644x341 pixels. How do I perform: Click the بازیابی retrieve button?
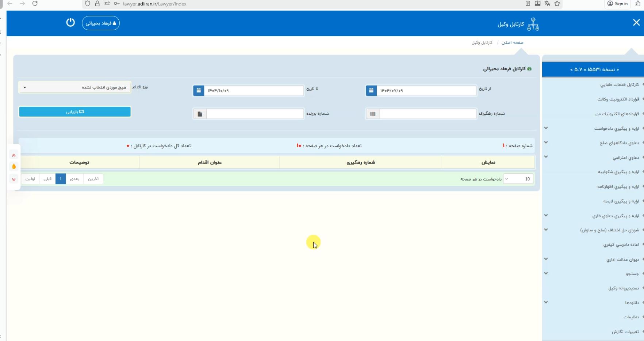tap(75, 112)
